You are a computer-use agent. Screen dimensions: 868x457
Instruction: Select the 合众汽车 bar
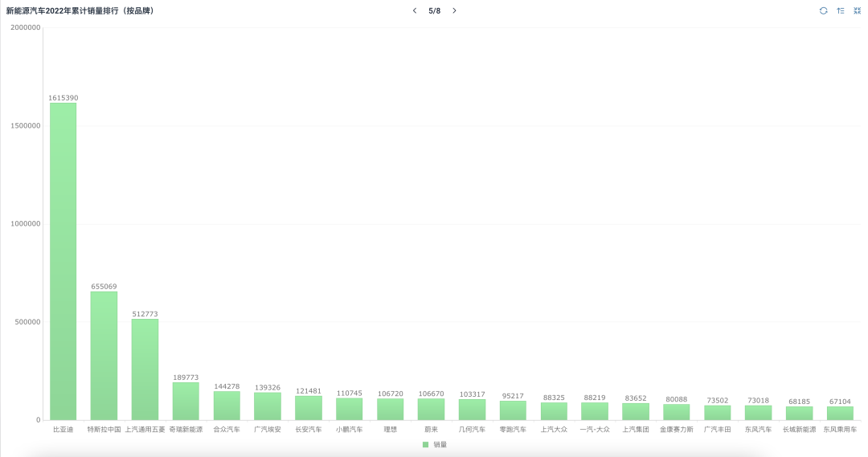tap(227, 406)
